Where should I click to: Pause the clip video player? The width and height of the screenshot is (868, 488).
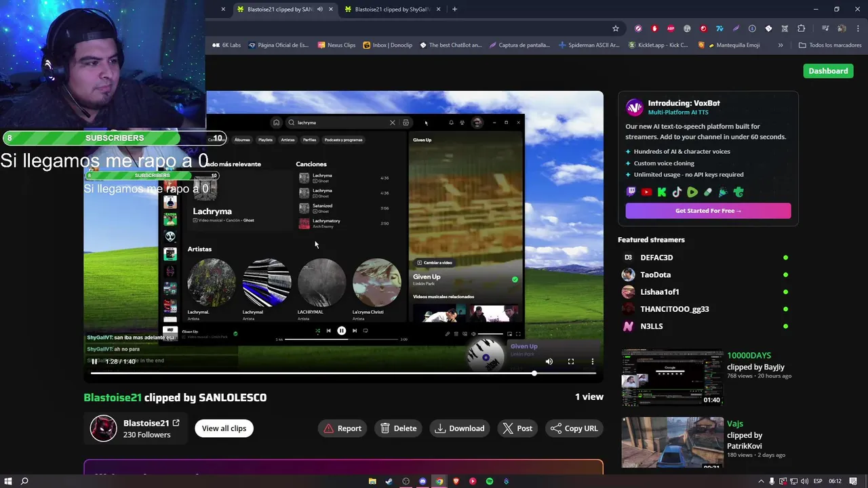[94, 361]
